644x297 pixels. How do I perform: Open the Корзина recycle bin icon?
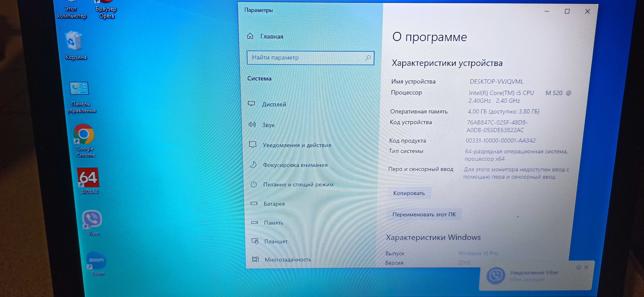click(x=75, y=45)
